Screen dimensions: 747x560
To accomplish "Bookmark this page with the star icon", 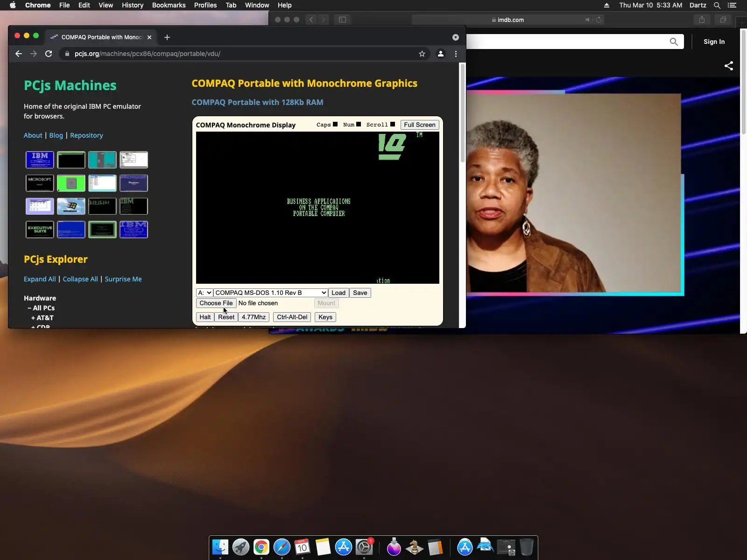I will coord(422,54).
